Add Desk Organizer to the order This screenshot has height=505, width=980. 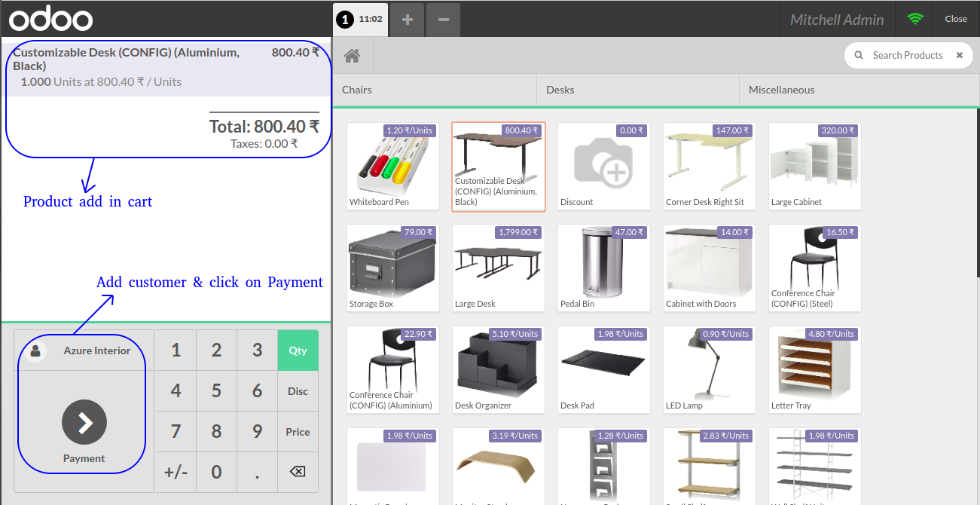[x=499, y=370]
